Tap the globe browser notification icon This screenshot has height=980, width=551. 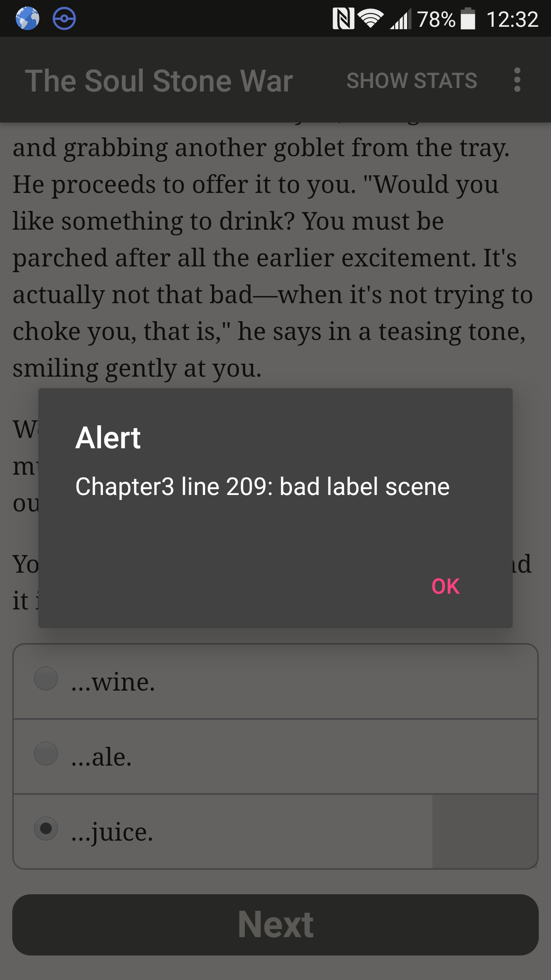28,18
